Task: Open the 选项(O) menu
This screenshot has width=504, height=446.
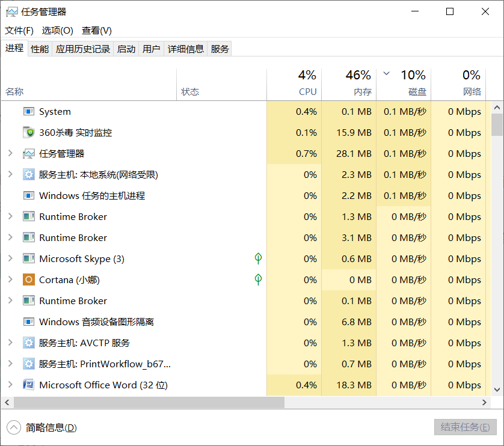Action: point(58,31)
